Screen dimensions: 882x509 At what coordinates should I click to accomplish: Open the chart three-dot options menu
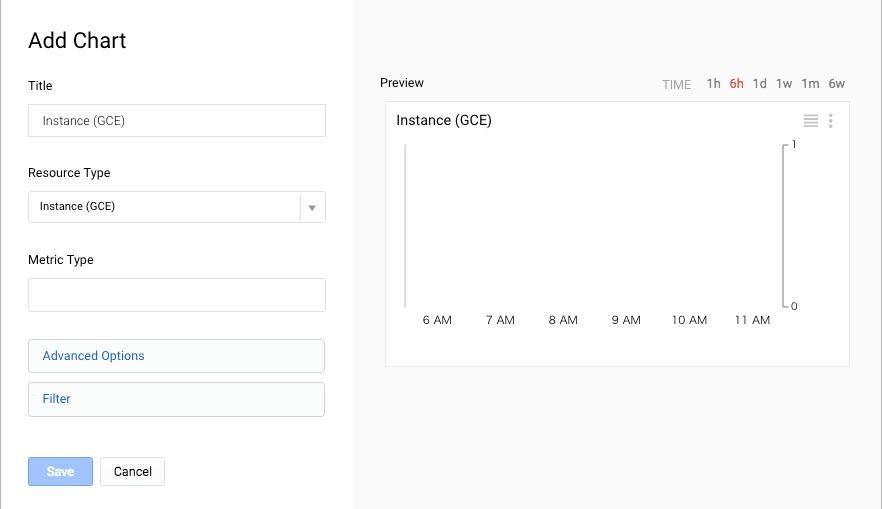click(x=831, y=120)
